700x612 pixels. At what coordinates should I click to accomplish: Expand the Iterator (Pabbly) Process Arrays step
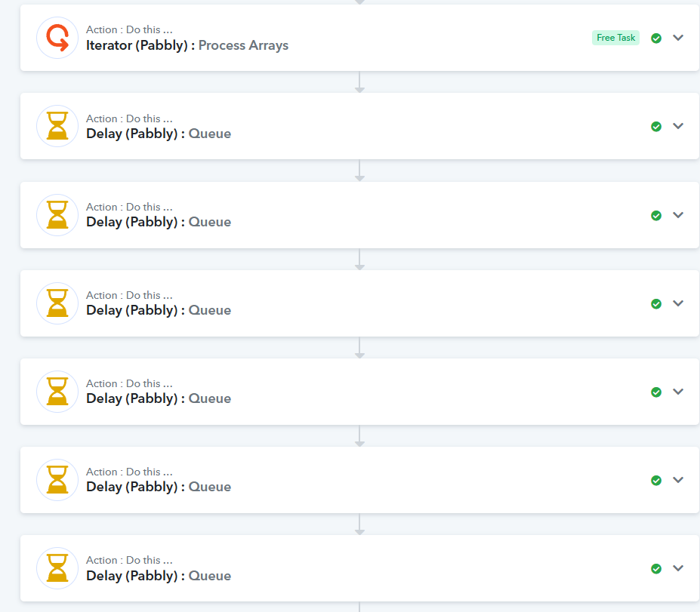[678, 38]
